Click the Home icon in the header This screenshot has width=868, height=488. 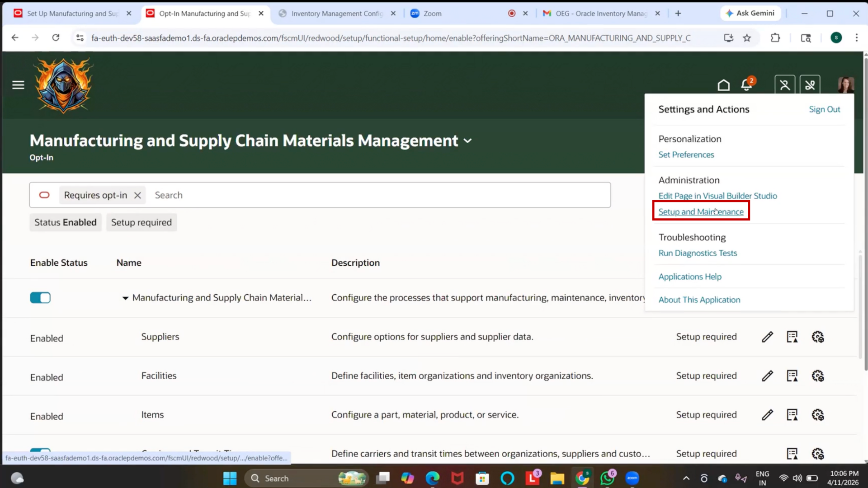click(x=723, y=85)
